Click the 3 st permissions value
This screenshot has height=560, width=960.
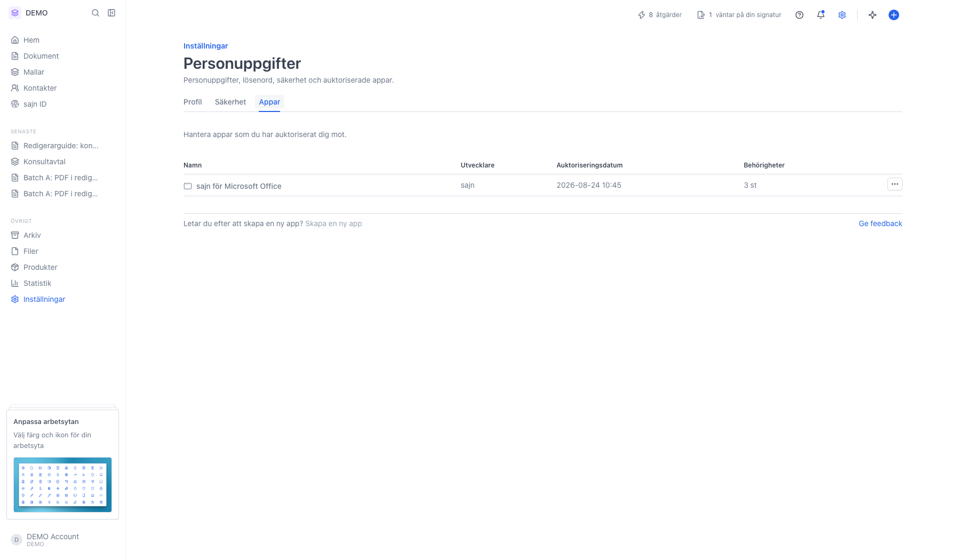click(x=750, y=185)
